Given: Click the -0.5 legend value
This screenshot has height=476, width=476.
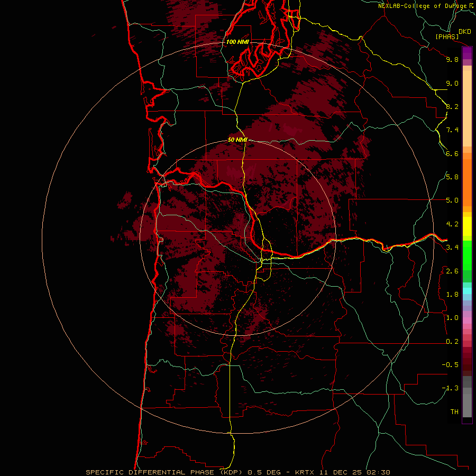Looking at the screenshot, I should (x=450, y=365).
